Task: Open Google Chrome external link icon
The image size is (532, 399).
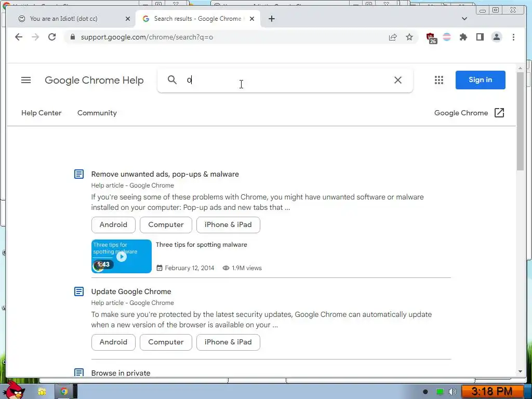Action: click(499, 113)
